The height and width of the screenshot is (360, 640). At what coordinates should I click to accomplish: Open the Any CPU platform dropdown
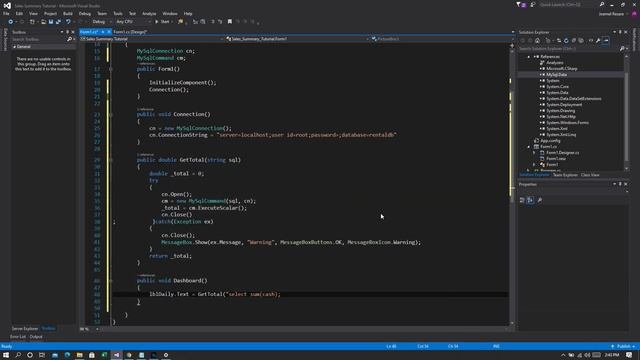tap(133, 22)
